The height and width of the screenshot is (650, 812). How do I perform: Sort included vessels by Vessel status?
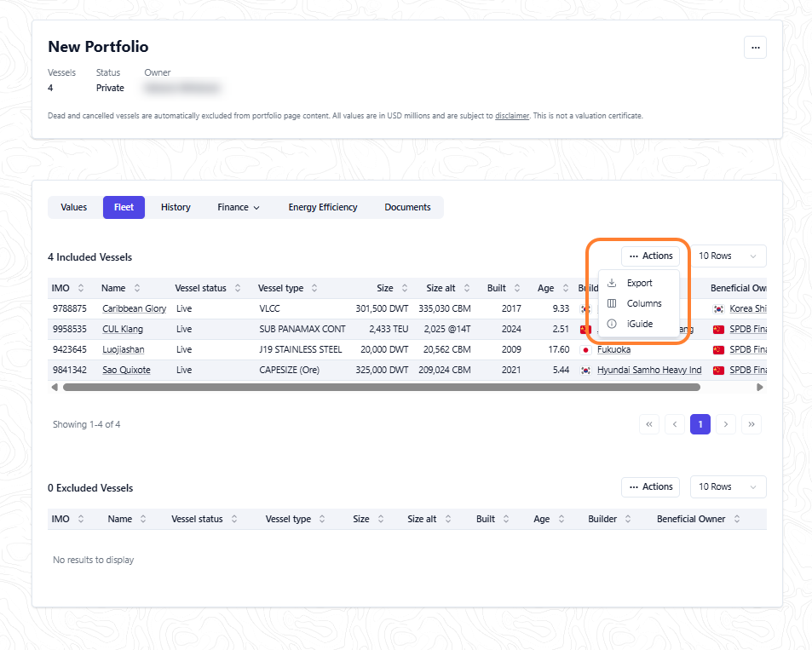point(238,288)
